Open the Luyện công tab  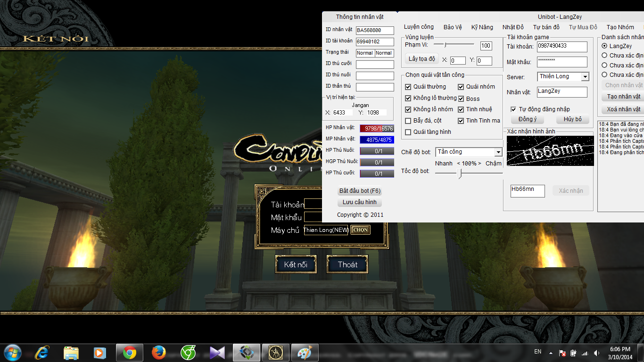click(419, 27)
